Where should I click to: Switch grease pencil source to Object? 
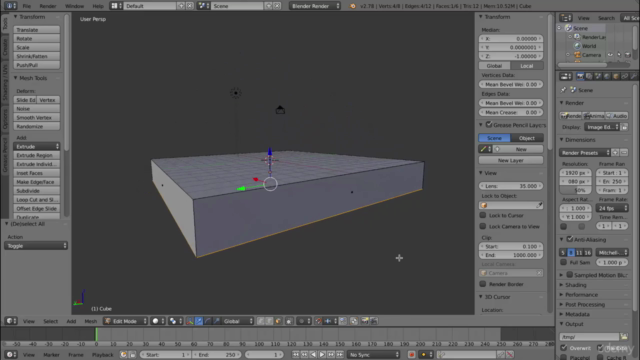tap(527, 138)
